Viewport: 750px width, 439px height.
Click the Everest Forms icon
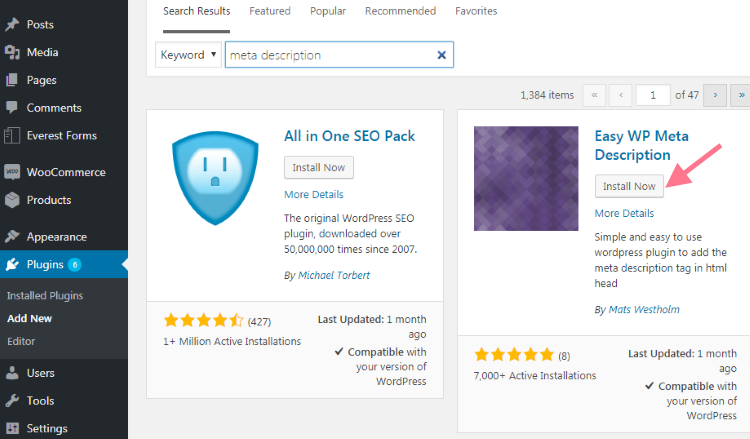coord(12,135)
